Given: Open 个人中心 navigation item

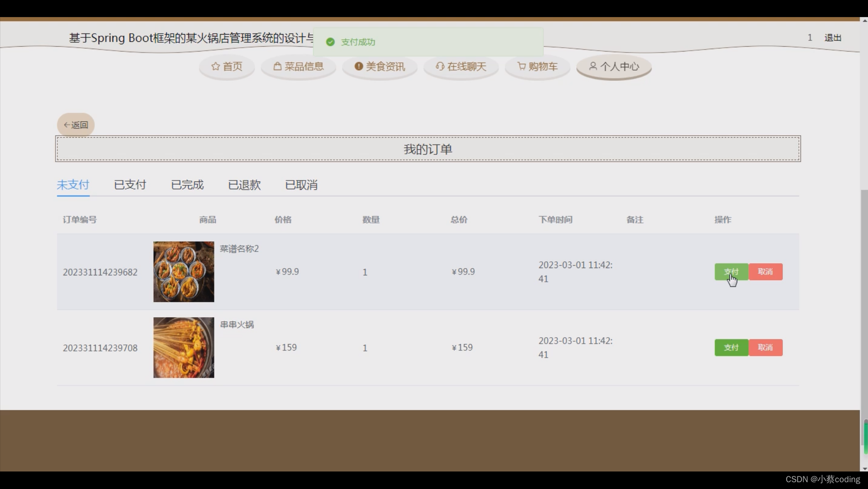Looking at the screenshot, I should click(614, 67).
